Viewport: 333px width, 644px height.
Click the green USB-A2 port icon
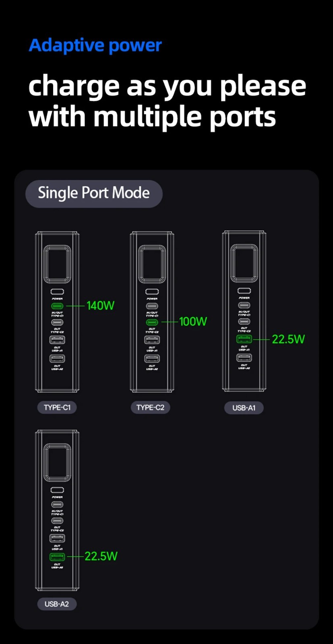pos(57,557)
